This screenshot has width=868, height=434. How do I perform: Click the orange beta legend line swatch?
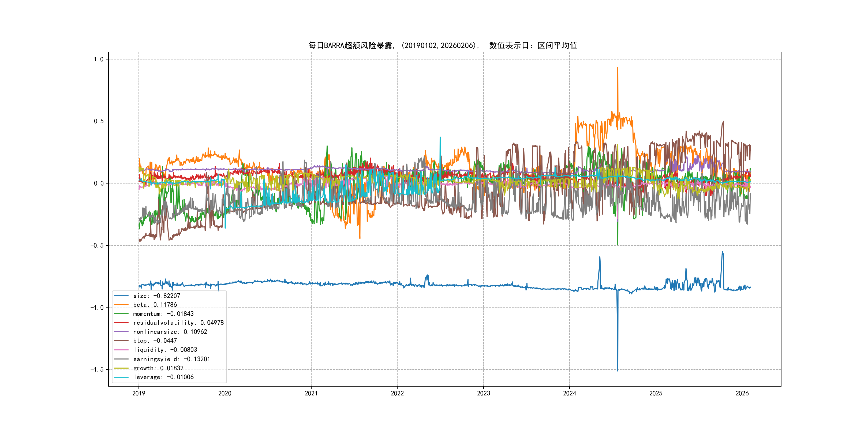tap(121, 305)
